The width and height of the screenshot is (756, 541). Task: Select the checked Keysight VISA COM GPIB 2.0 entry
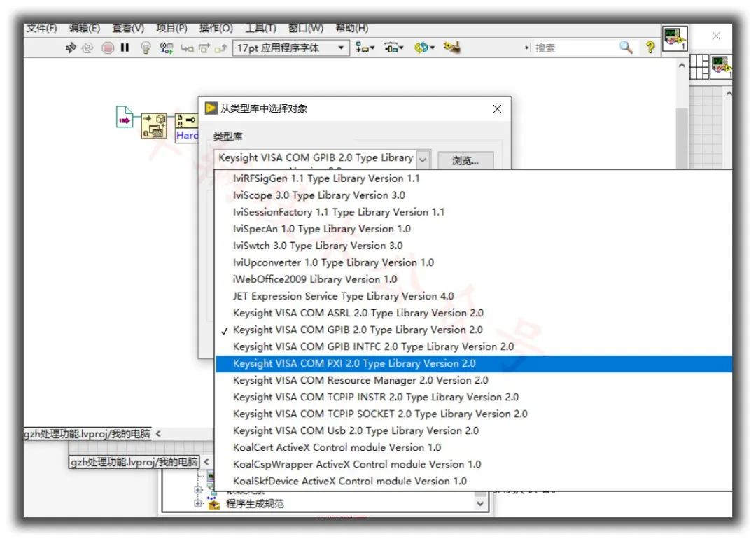pos(473,330)
